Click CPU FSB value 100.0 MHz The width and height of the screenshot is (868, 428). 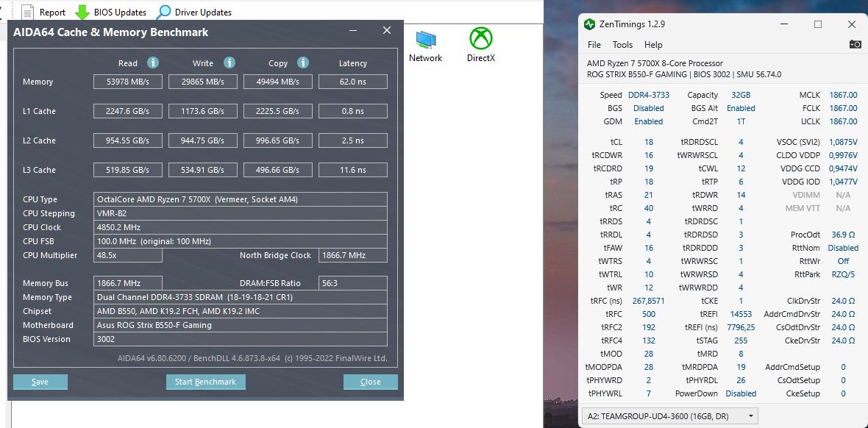click(x=241, y=241)
